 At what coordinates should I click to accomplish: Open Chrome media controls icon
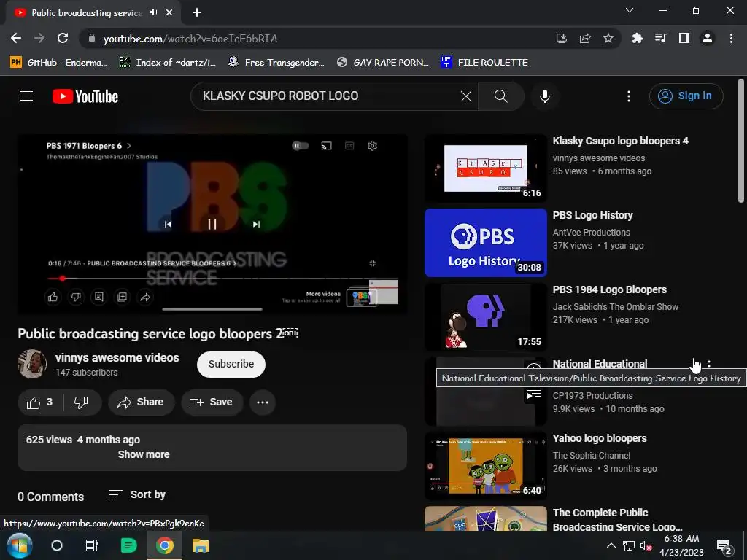(x=660, y=38)
